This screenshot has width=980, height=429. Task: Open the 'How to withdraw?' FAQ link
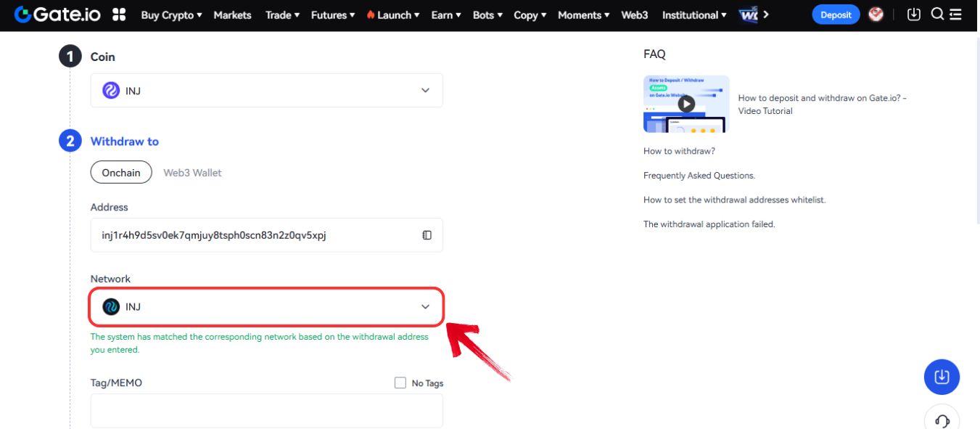679,151
